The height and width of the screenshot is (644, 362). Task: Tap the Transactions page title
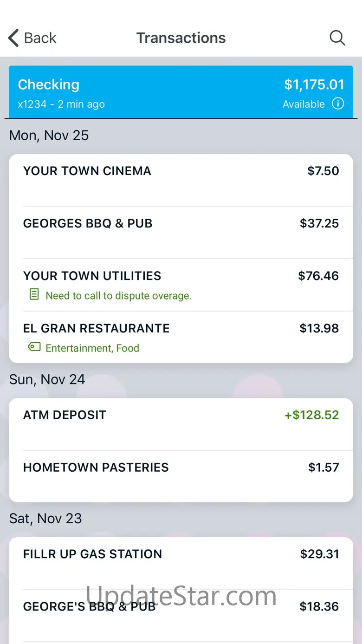[181, 38]
